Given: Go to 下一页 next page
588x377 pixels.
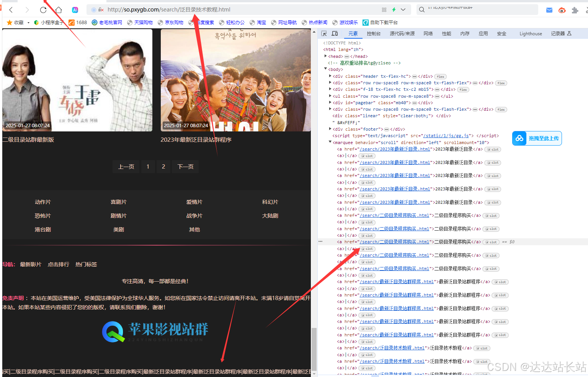Looking at the screenshot, I should pyautogui.click(x=186, y=167).
